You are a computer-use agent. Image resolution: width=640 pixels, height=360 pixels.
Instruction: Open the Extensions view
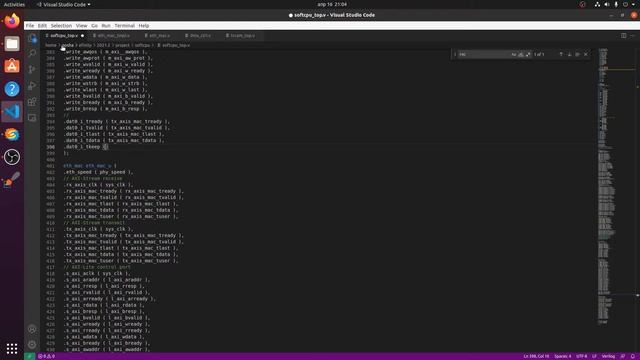click(32, 102)
